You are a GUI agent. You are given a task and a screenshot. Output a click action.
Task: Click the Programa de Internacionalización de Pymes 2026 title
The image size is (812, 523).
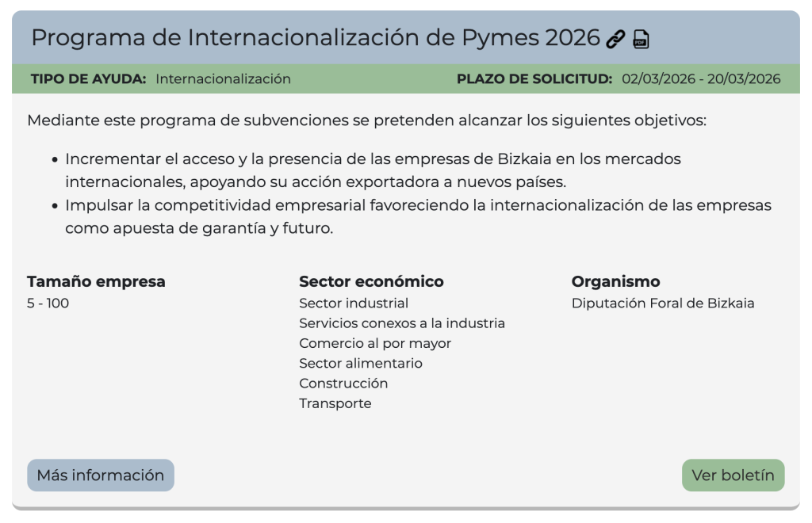(x=315, y=37)
